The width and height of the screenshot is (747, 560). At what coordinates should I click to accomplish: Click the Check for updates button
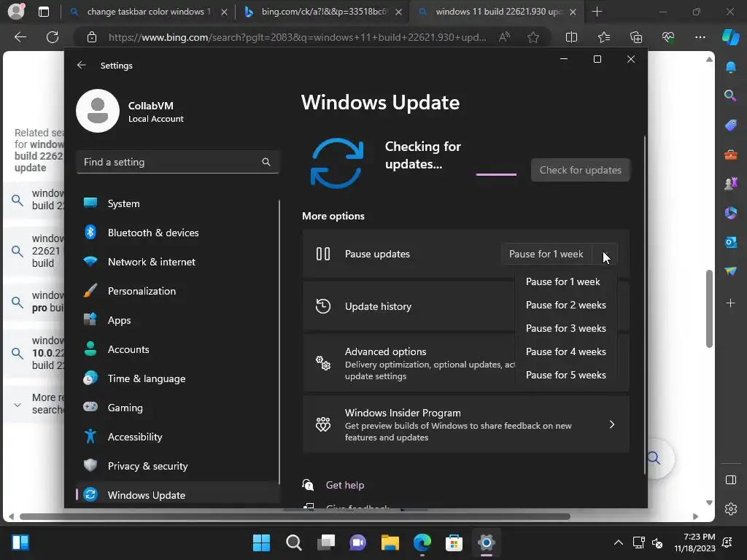click(580, 170)
